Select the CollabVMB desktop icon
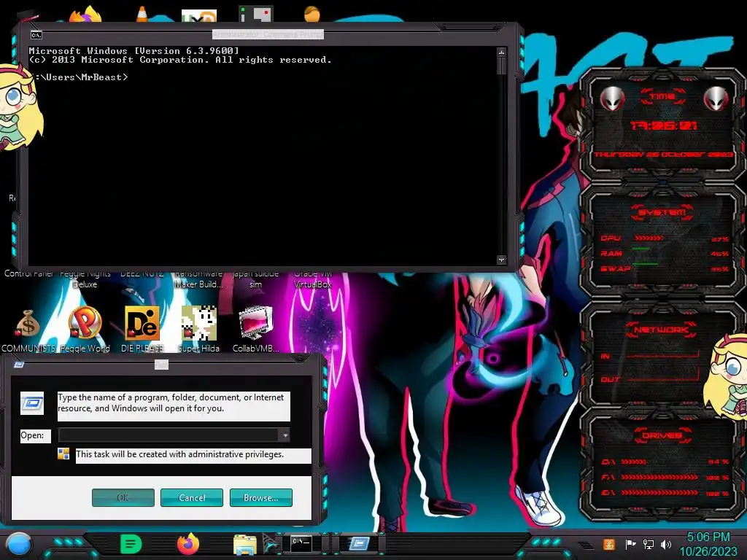The height and width of the screenshot is (560, 747). [x=256, y=330]
